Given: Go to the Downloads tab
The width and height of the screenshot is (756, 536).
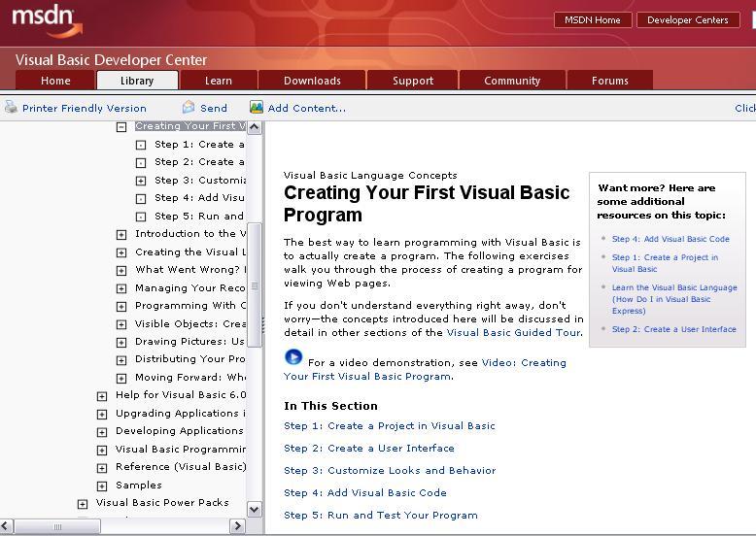Looking at the screenshot, I should 312,81.
